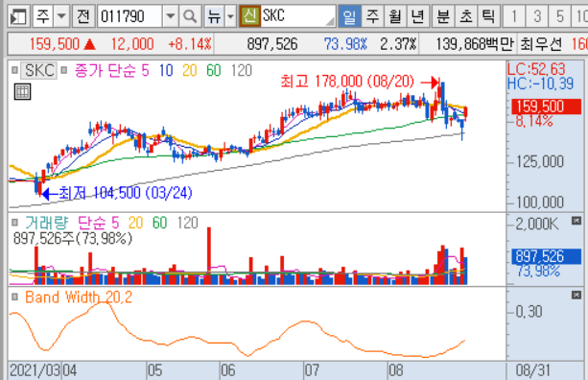
Task: Switch to the 분 minute chart period
Action: (443, 16)
